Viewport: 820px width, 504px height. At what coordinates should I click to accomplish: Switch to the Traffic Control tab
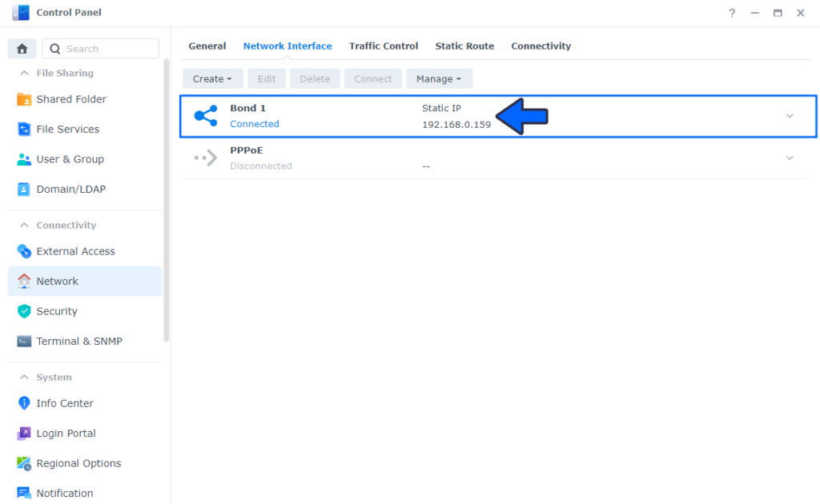point(384,46)
